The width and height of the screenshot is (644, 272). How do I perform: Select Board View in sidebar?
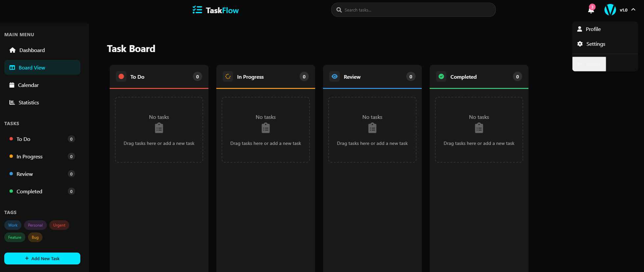coord(42,68)
